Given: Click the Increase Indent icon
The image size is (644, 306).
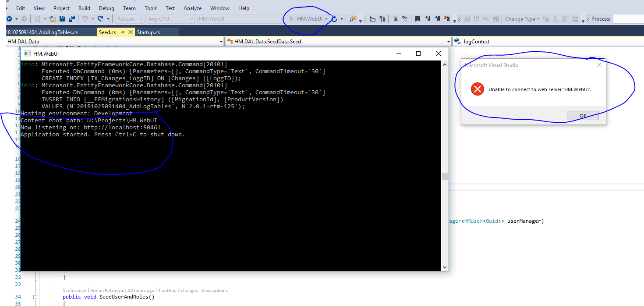Looking at the screenshot, I should pos(382,19).
